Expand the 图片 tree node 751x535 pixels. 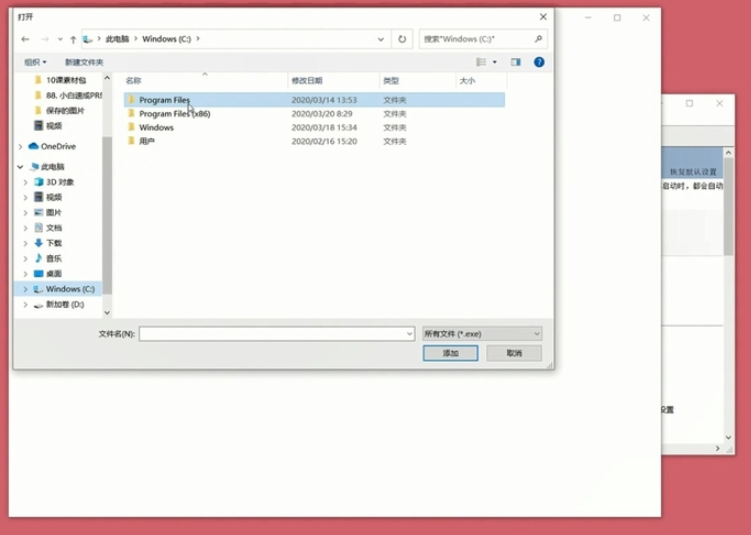[25, 213]
